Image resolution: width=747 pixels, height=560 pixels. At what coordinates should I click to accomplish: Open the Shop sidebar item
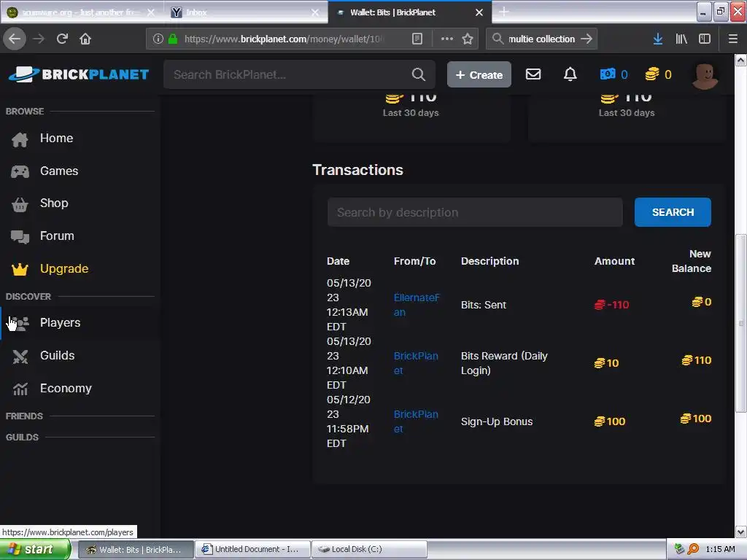point(54,203)
